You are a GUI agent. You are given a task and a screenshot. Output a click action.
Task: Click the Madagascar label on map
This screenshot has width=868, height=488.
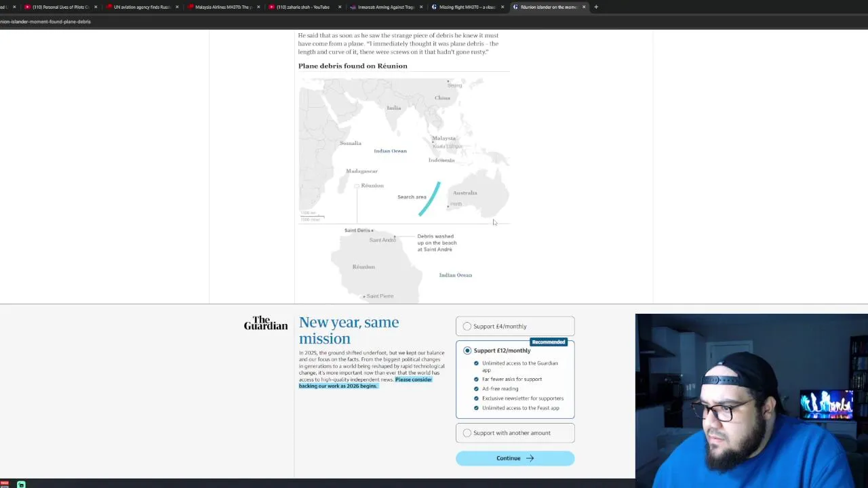coord(361,171)
